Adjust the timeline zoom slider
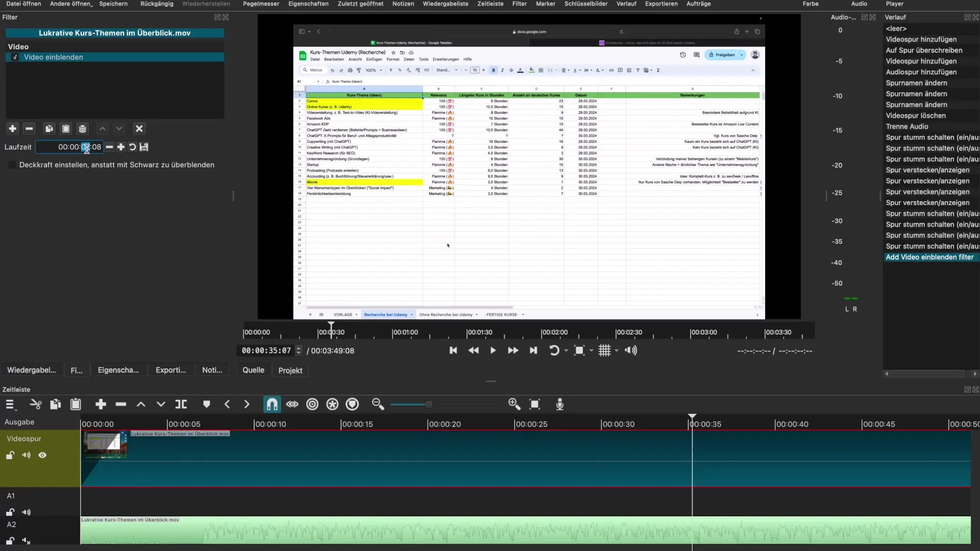The width and height of the screenshot is (980, 551). (429, 405)
